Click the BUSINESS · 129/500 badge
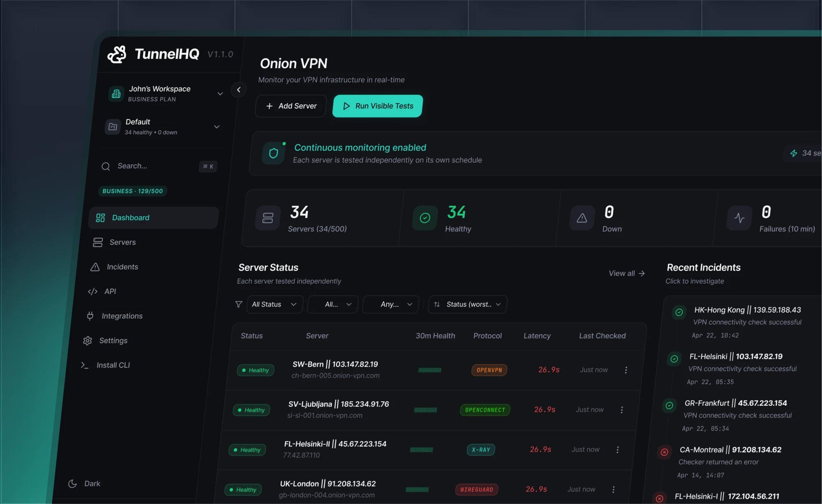 coord(133,191)
